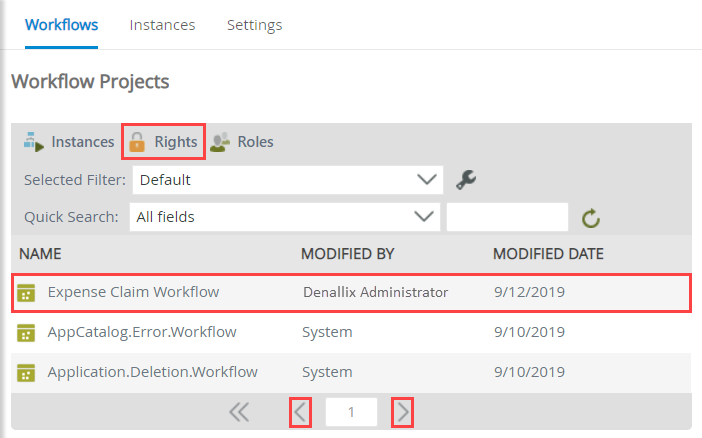Switch to the Instances tab

162,25
